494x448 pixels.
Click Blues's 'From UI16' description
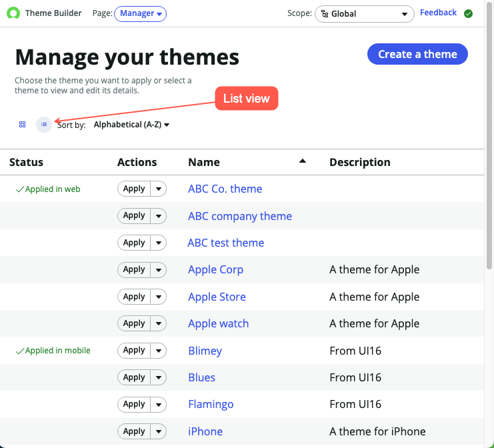click(x=355, y=378)
